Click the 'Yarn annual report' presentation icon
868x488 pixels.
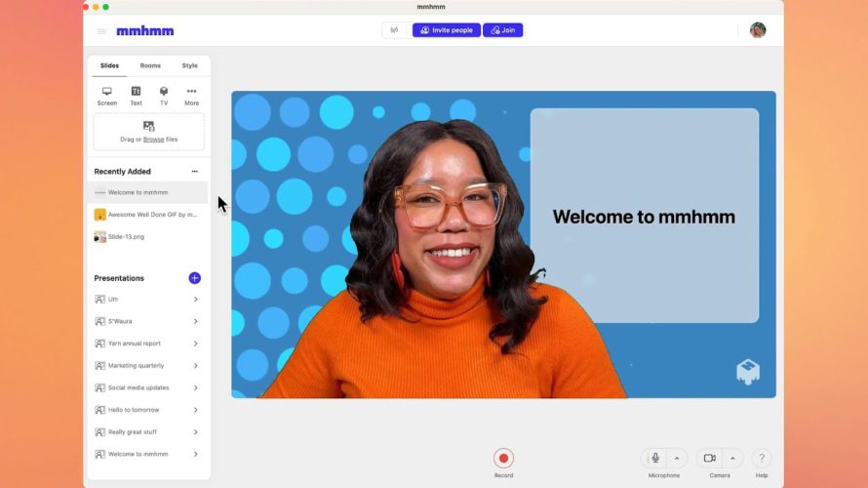coord(99,344)
